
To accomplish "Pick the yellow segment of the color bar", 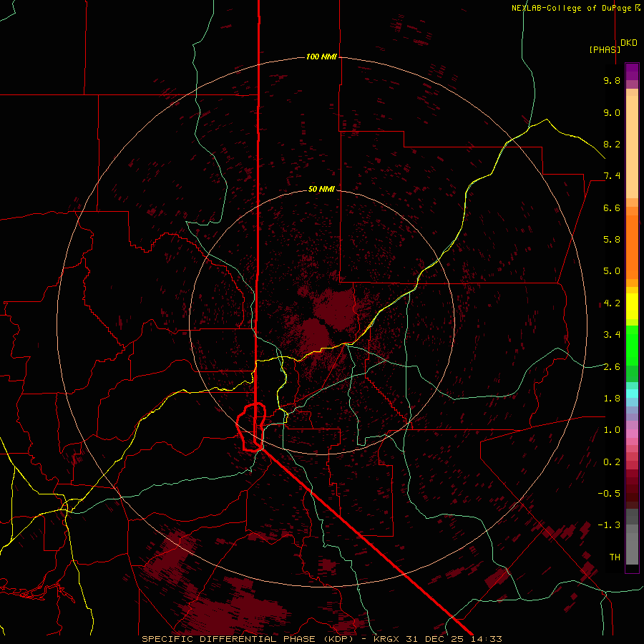I will [632, 306].
